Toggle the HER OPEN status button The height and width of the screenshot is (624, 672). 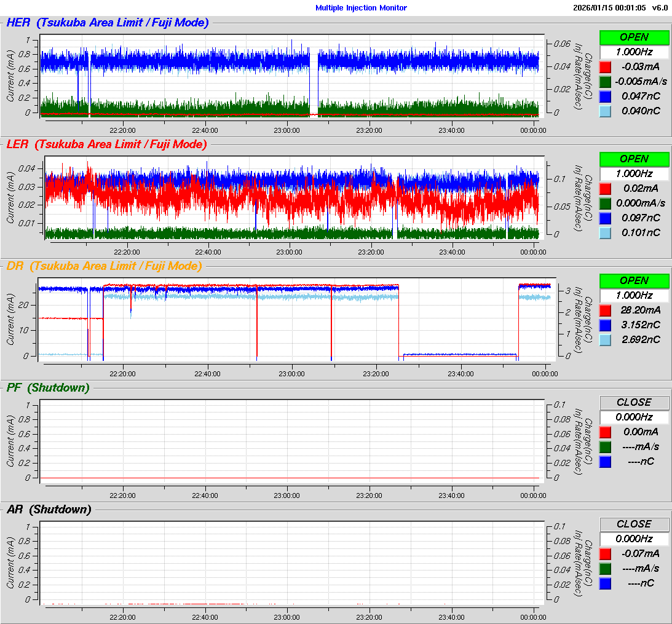(x=634, y=37)
